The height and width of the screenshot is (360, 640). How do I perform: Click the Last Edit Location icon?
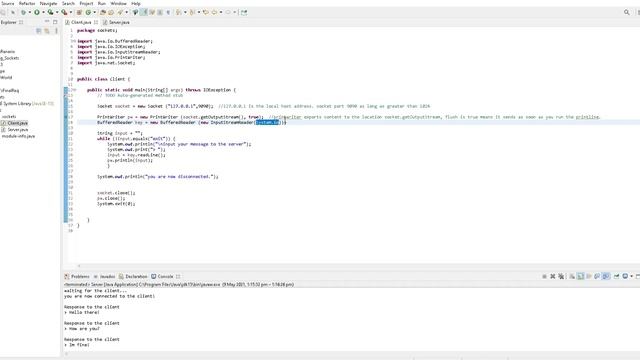206,12
